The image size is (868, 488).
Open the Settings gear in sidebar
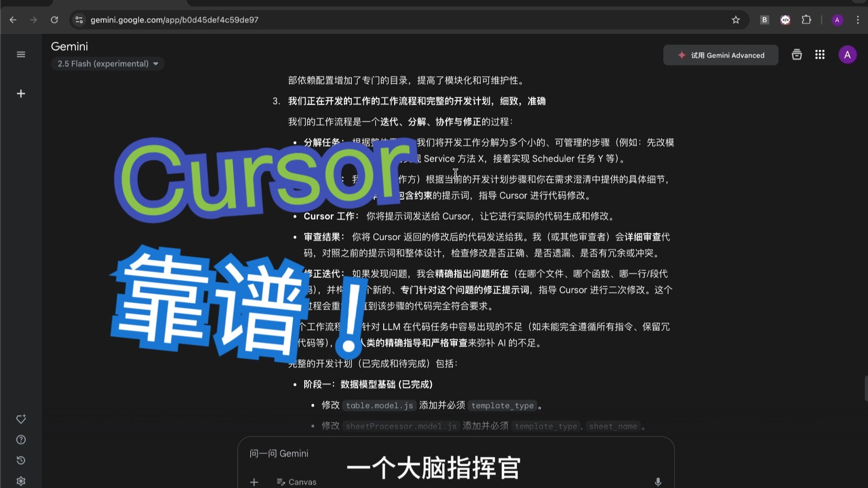point(21,481)
